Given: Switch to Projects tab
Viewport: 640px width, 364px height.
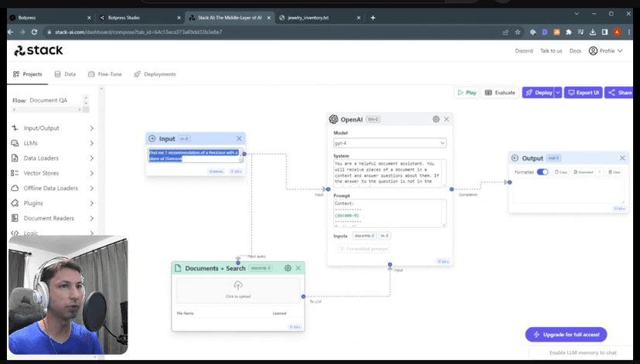Looking at the screenshot, I should (27, 74).
